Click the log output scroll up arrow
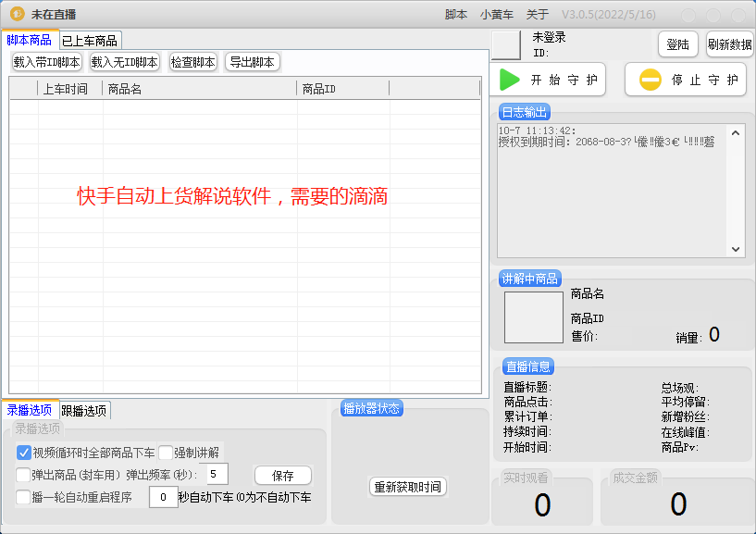This screenshot has height=534, width=756. (736, 132)
